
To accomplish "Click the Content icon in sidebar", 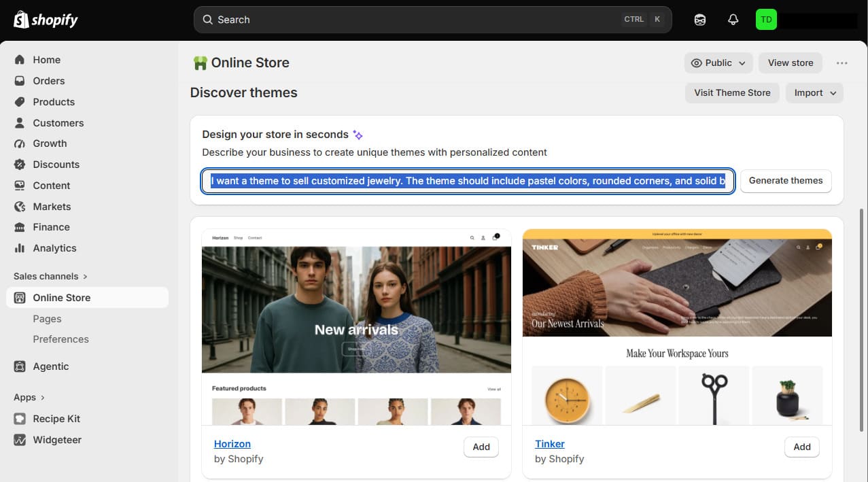I will coord(20,186).
